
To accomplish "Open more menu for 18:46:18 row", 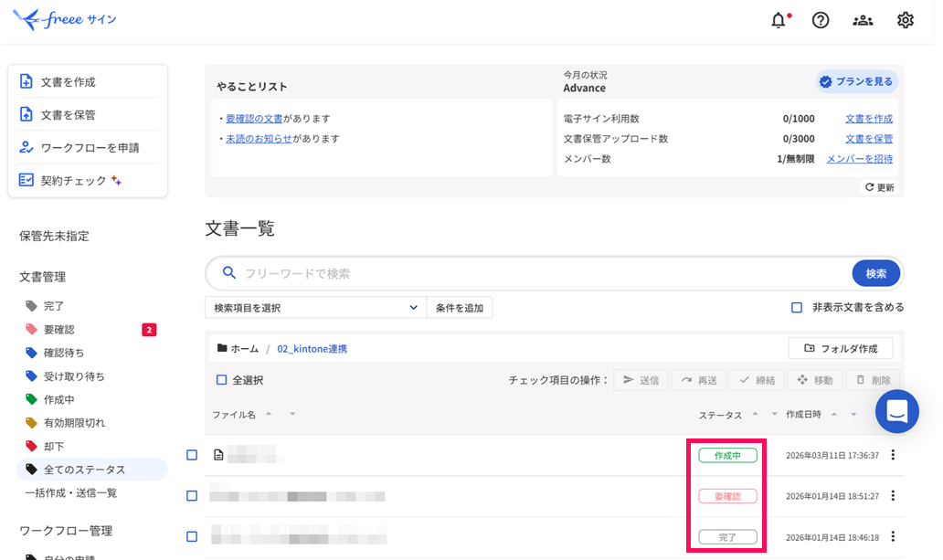I will pyautogui.click(x=893, y=536).
